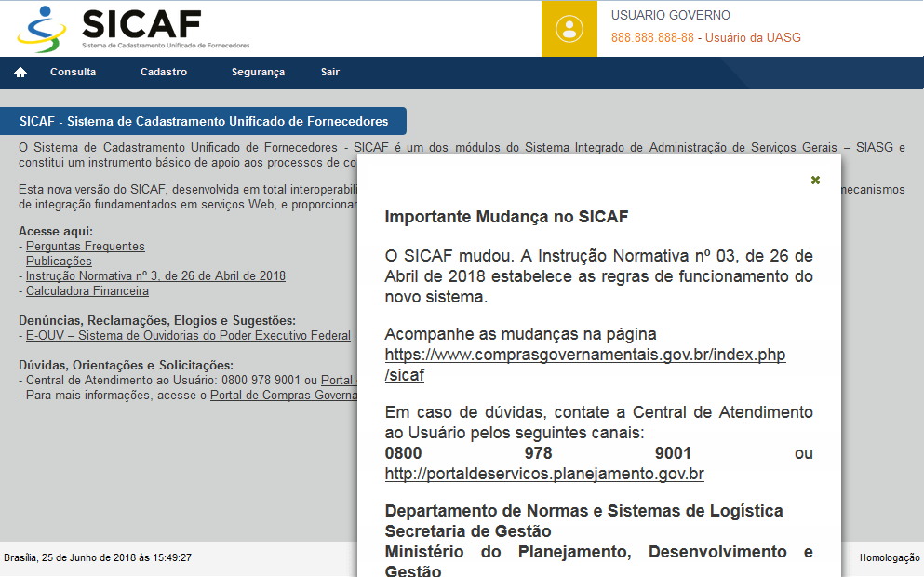Follow the portaldeservicos.planejamento.gov.br link

coord(544,474)
